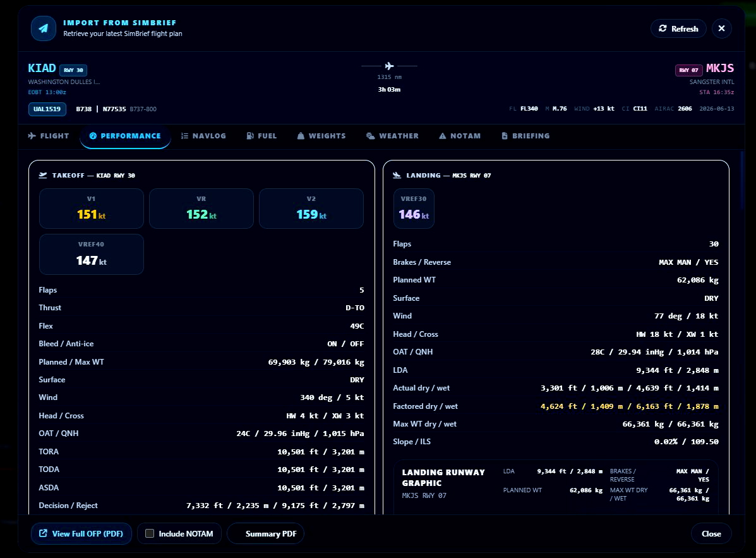This screenshot has height=558, width=756.
Task: Select the VREF30 146 kt card
Action: 414,209
